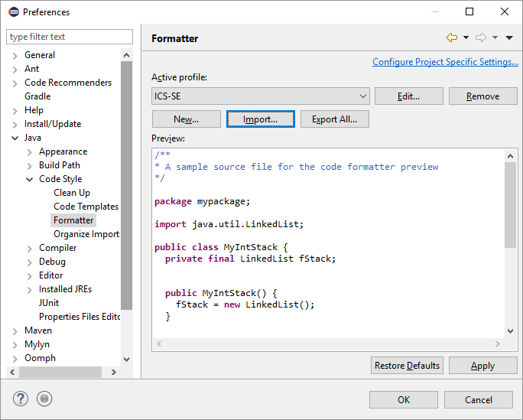Select Organize Imports in tree

point(86,234)
